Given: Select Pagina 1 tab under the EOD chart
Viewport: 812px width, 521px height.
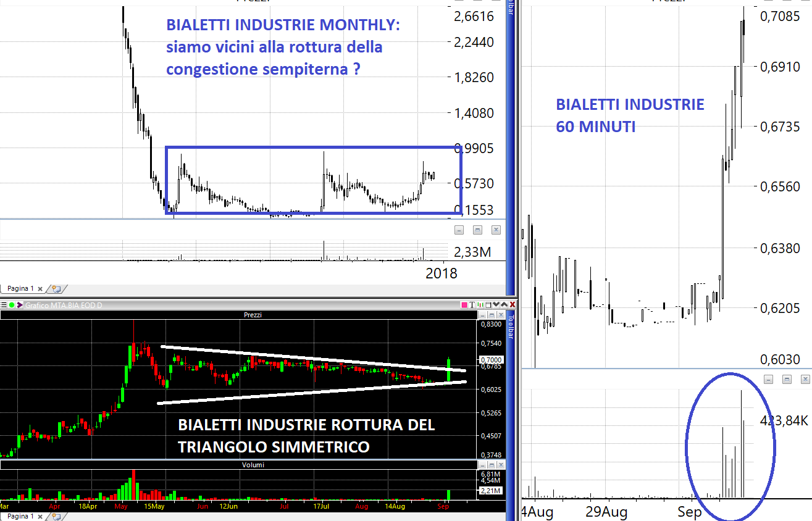Looking at the screenshot, I should click(20, 515).
